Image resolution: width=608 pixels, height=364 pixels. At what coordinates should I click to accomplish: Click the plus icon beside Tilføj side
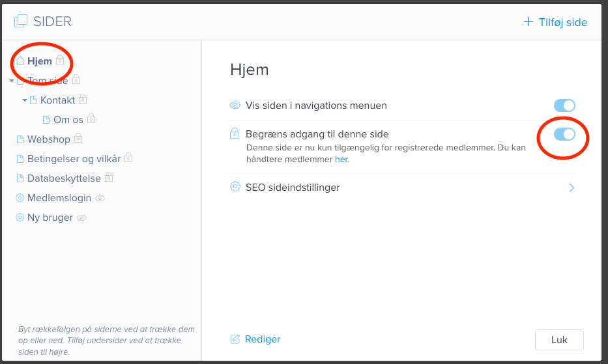click(x=528, y=21)
